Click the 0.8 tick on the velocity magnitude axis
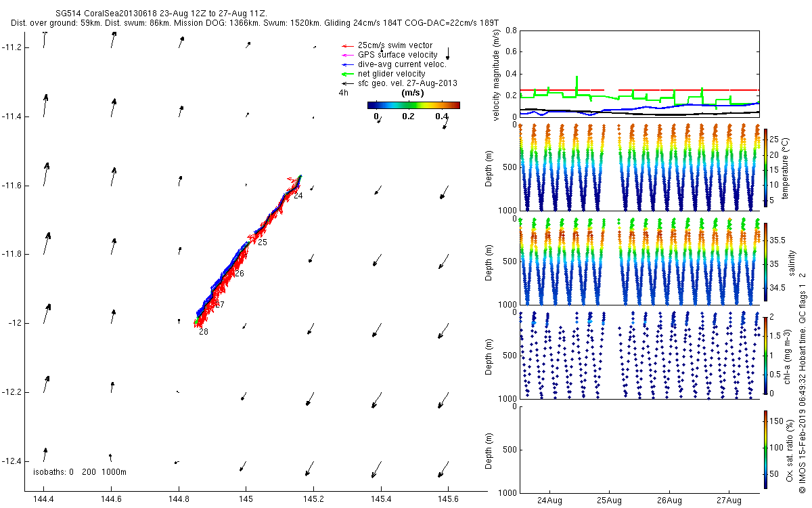Image resolution: width=812 pixels, height=508 pixels. point(511,30)
